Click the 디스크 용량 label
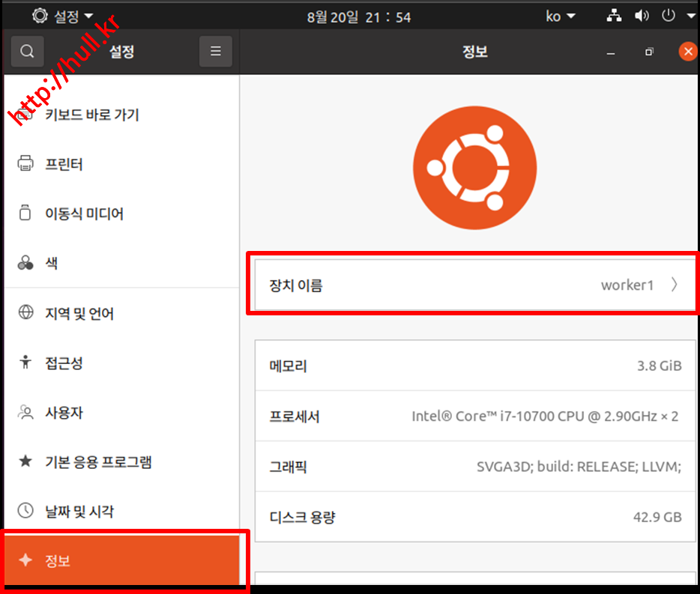Screen dimensions: 700x594 point(302,518)
